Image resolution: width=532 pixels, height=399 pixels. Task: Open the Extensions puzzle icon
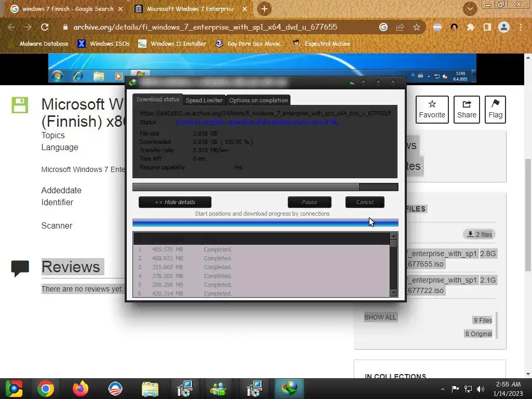click(x=471, y=27)
